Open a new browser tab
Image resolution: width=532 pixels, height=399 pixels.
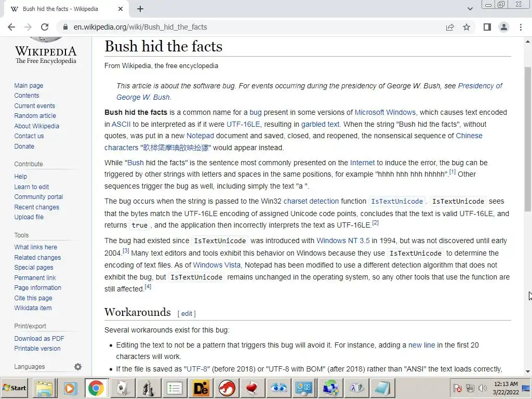click(140, 9)
